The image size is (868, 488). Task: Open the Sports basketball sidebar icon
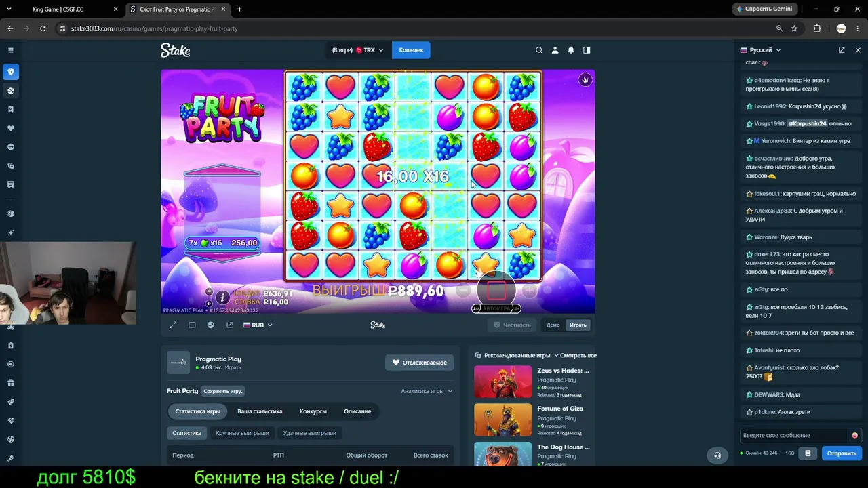pos(10,91)
